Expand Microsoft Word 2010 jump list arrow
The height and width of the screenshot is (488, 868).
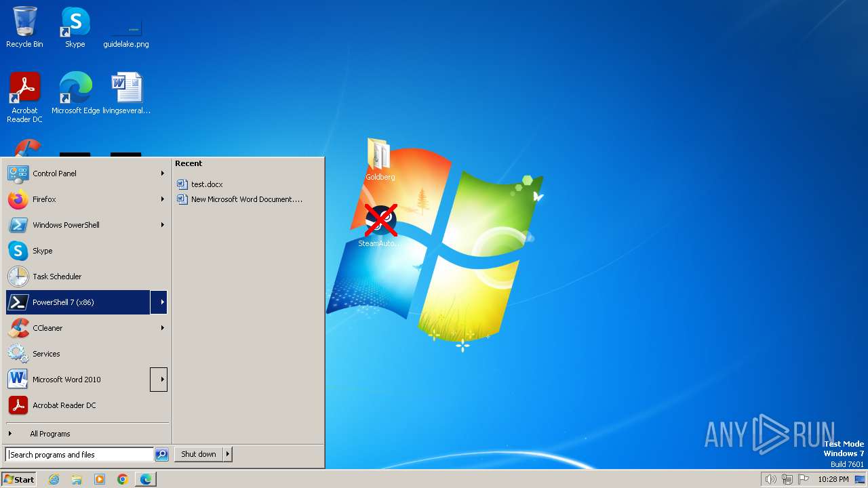[159, 380]
